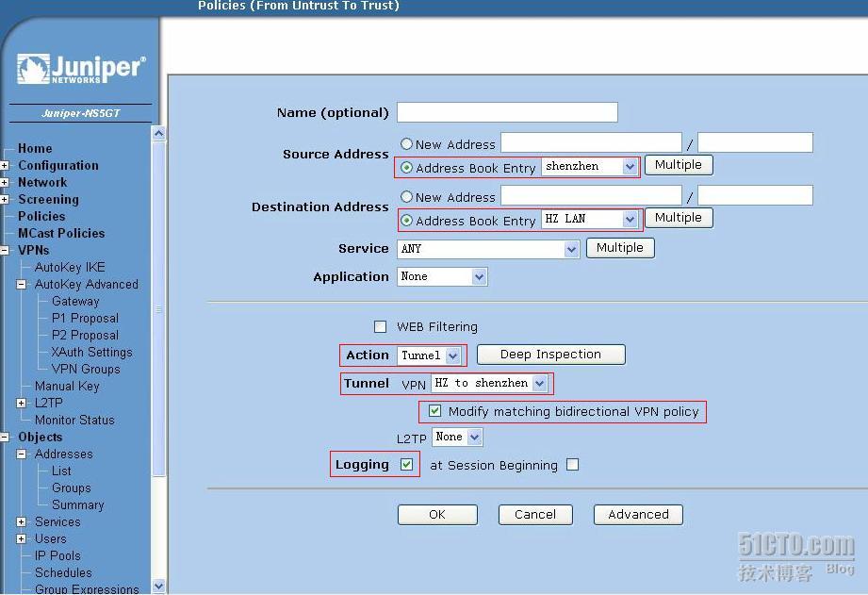Click the Juniper-NS5GT device name
This screenshot has width=868, height=595.
point(80,113)
